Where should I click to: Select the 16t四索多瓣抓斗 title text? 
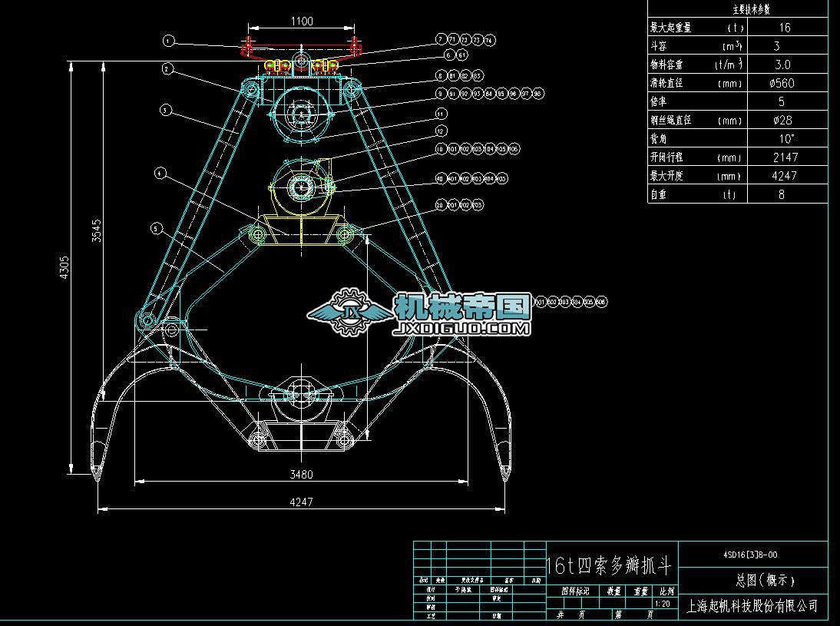[x=610, y=566]
